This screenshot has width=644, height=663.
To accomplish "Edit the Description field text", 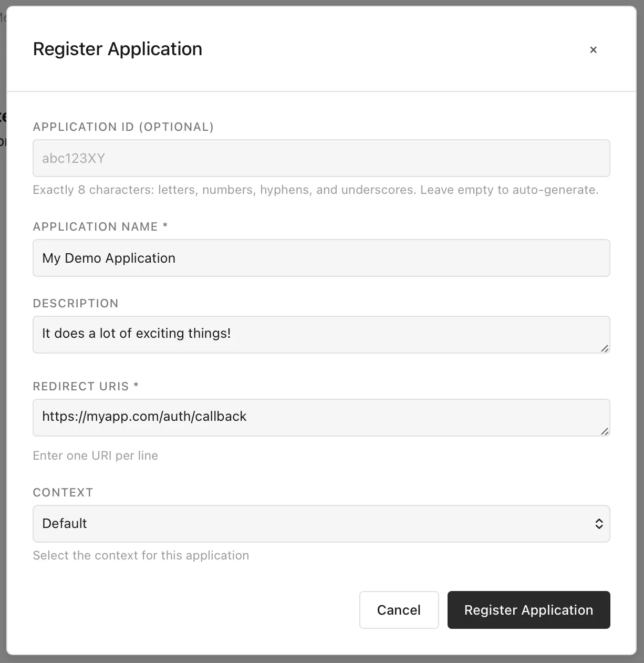I will click(x=321, y=334).
